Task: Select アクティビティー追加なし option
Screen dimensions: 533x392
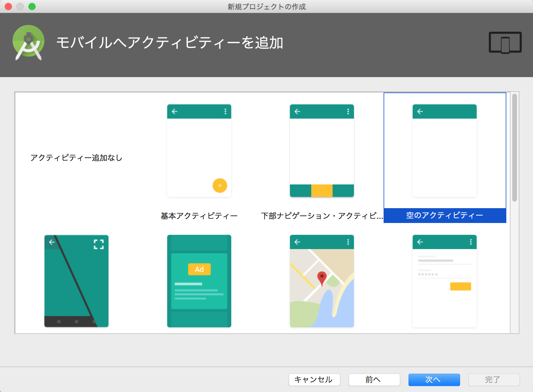Action: click(76, 158)
